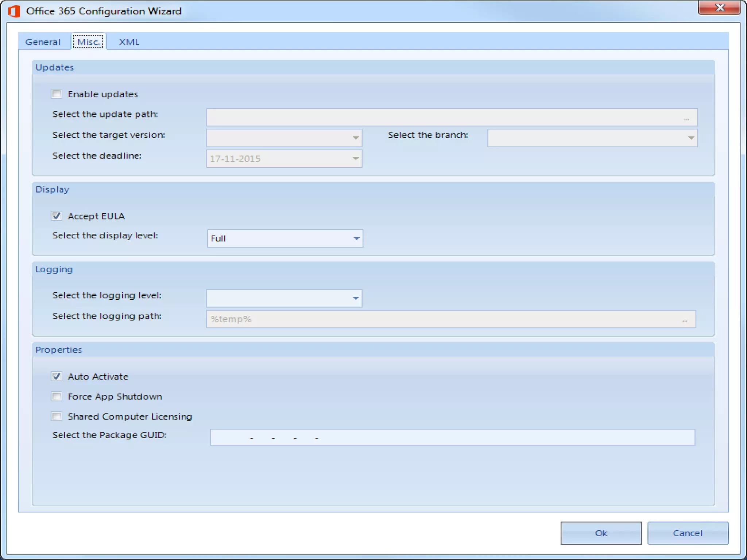
Task: Click the 'Select the logging path:' label
Action: 107,316
